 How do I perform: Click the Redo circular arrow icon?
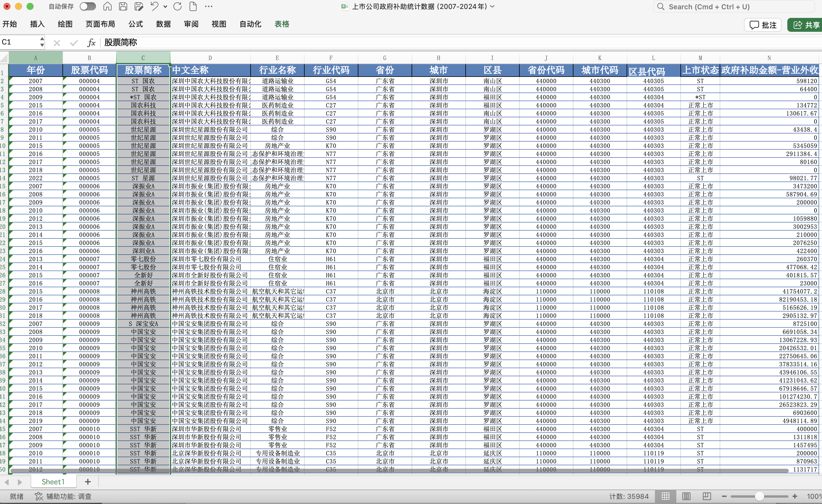point(177,6)
